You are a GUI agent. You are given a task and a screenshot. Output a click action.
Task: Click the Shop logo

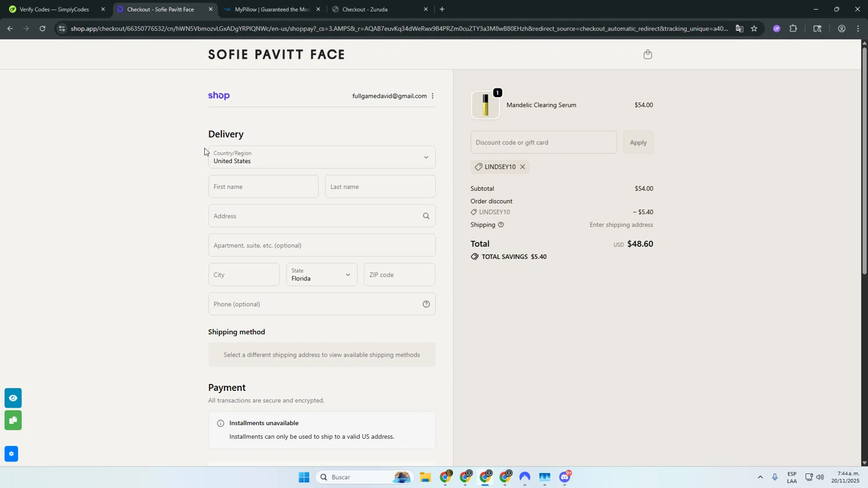219,96
